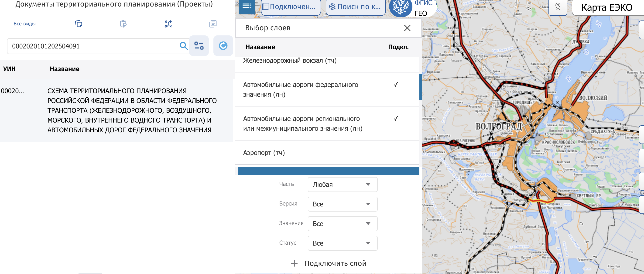
Task: Toggle checkmark for Автомобильные дороги федерального значения
Action: (396, 85)
